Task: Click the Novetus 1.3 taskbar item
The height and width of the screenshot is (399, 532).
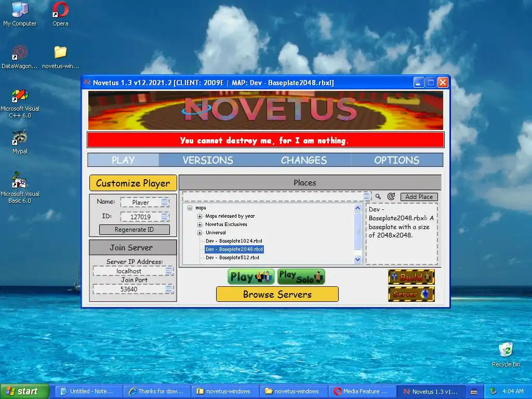Action: coord(431,392)
